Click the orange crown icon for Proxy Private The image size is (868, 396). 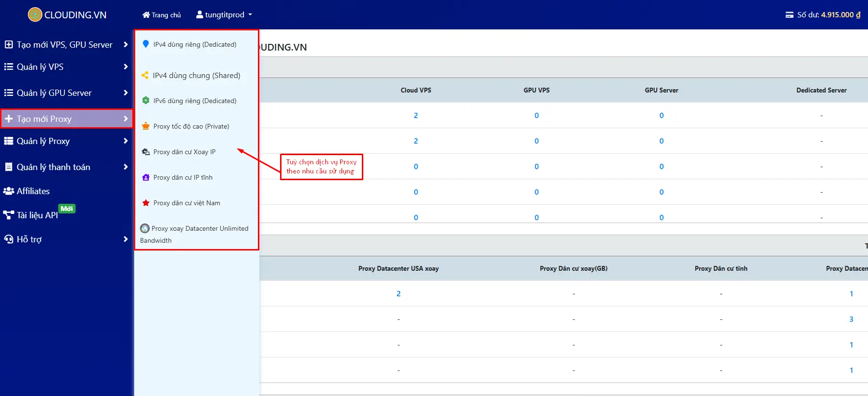[146, 126]
